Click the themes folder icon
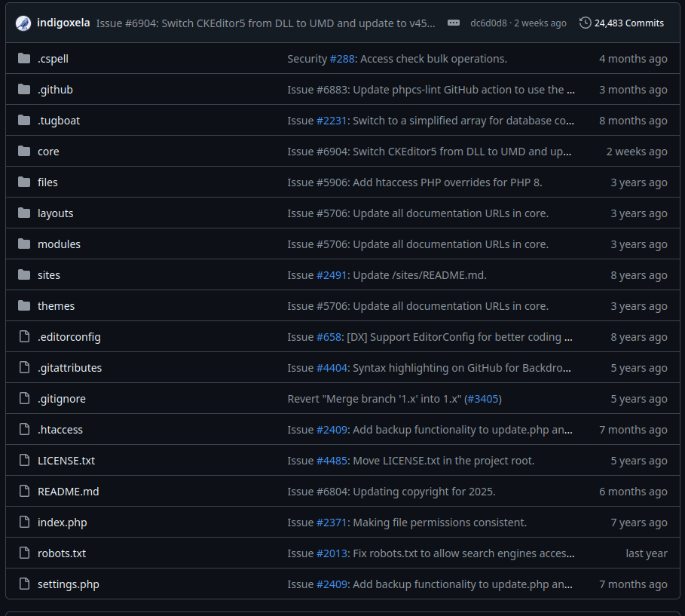The image size is (685, 616). 24,306
